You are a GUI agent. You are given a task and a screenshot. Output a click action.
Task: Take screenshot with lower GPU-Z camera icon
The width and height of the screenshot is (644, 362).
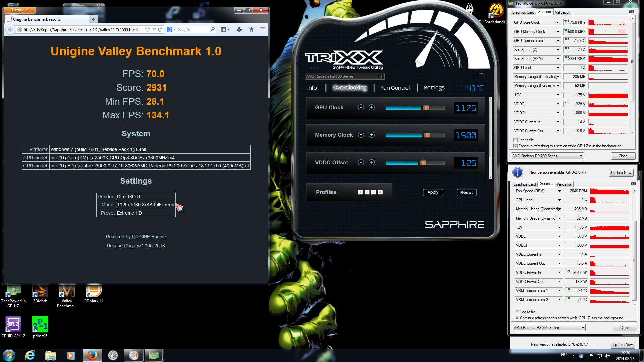pyautogui.click(x=633, y=184)
